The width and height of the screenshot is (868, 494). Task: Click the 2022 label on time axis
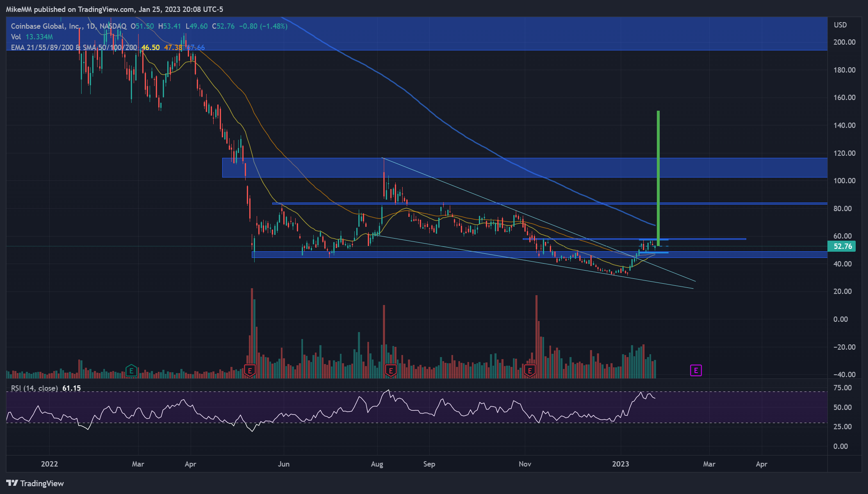tap(50, 464)
